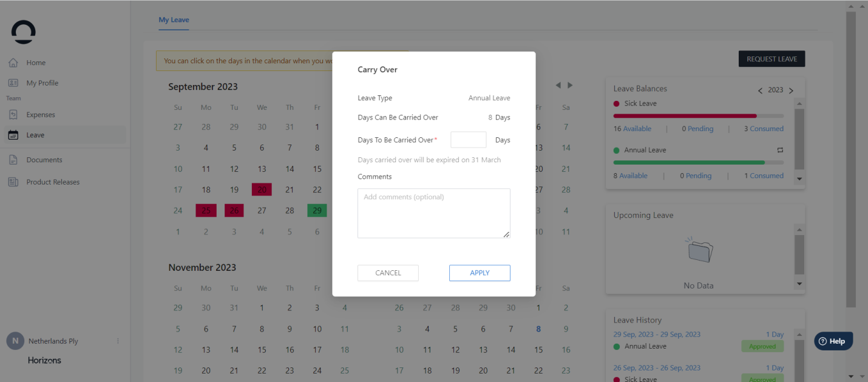Show previous calendar months arrow
868x382 pixels.
click(558, 86)
